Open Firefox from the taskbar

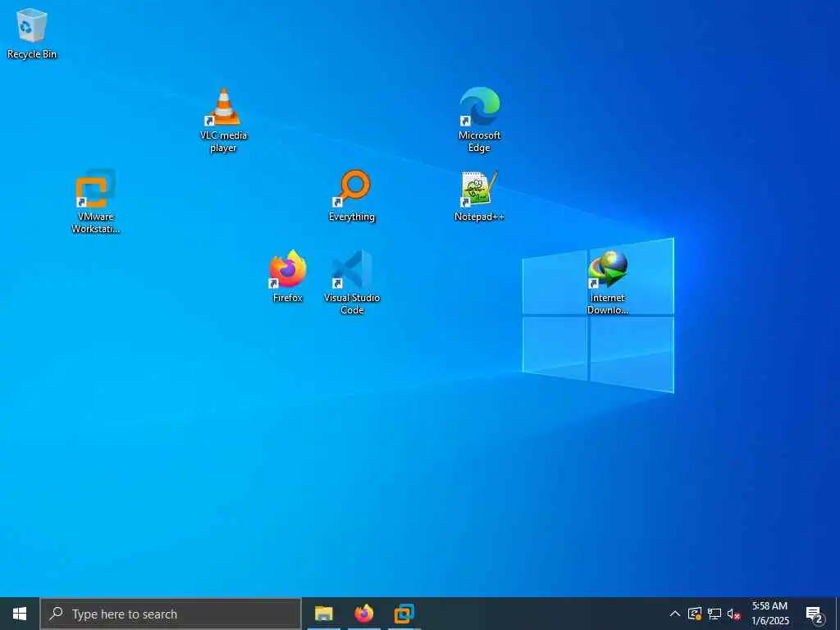tap(363, 614)
